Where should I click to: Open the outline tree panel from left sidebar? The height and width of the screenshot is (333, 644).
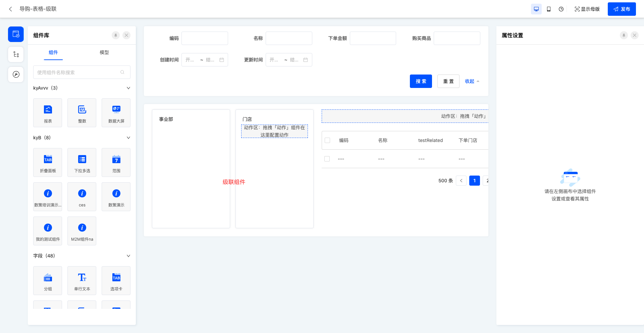[x=15, y=54]
